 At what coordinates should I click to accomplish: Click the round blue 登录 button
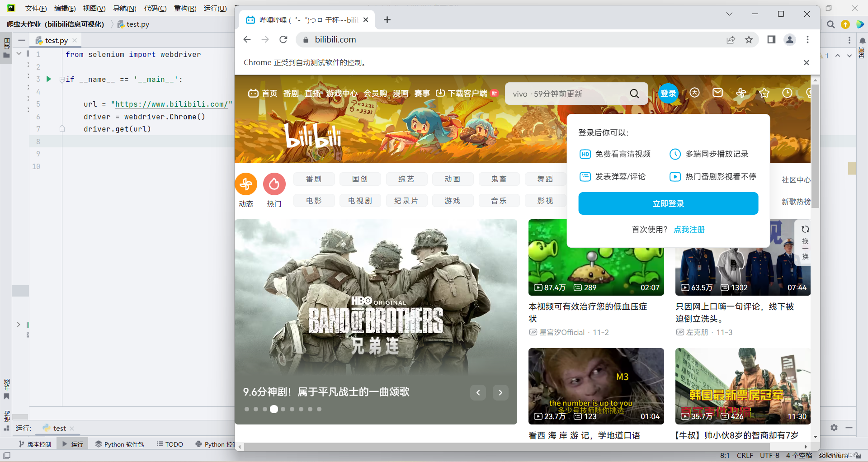(x=668, y=93)
